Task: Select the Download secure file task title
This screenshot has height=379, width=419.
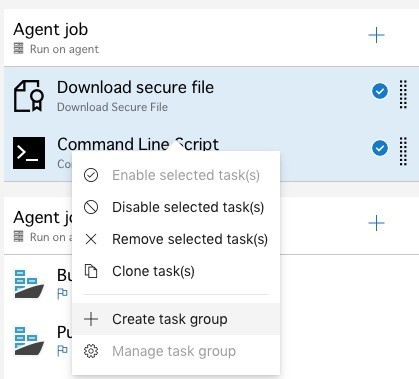Action: [x=135, y=87]
